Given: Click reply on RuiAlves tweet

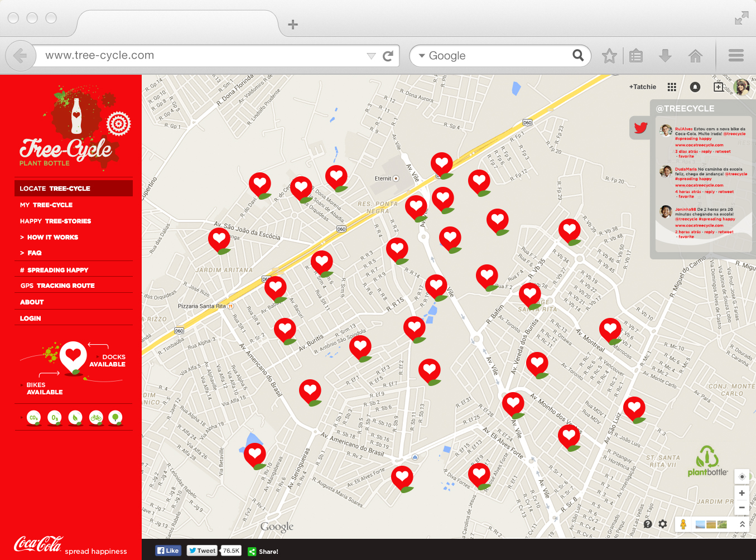Looking at the screenshot, I should [x=707, y=151].
